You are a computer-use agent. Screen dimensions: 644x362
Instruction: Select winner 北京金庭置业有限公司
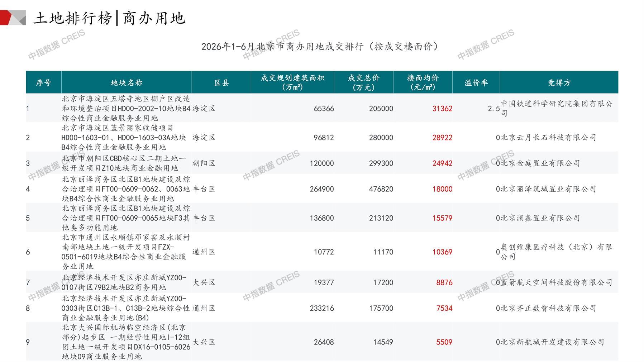click(540, 163)
